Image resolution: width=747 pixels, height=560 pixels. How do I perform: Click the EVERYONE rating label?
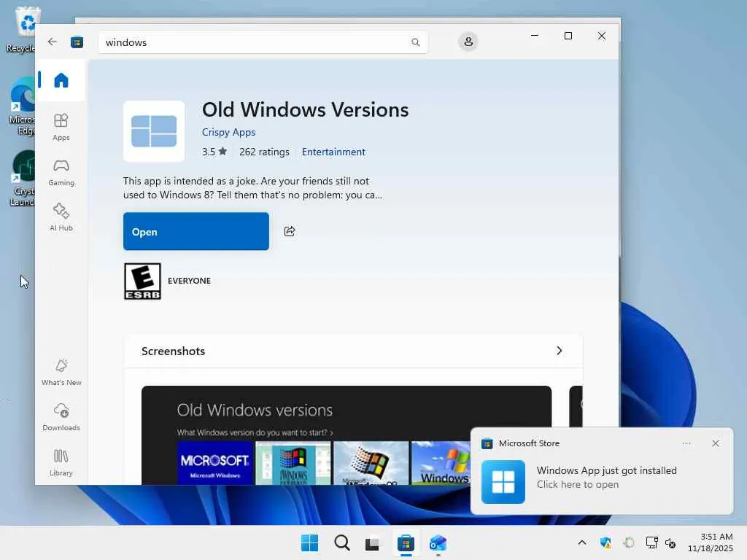pyautogui.click(x=189, y=281)
